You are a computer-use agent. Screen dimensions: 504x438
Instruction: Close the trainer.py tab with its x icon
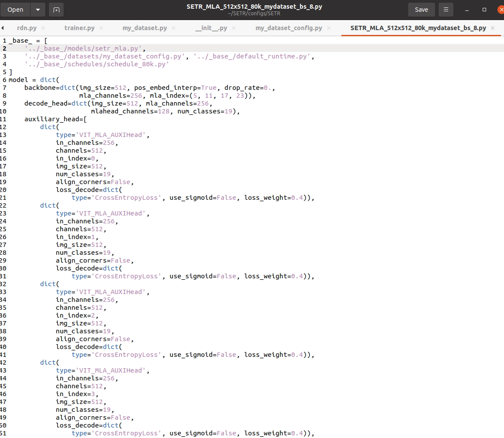pyautogui.click(x=101, y=27)
